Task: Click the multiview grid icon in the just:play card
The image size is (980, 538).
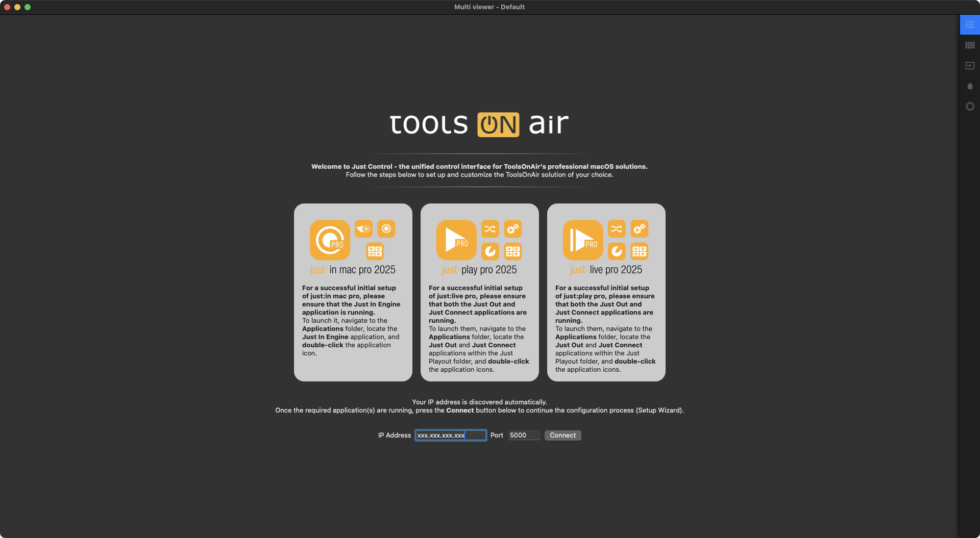Action: coord(513,251)
